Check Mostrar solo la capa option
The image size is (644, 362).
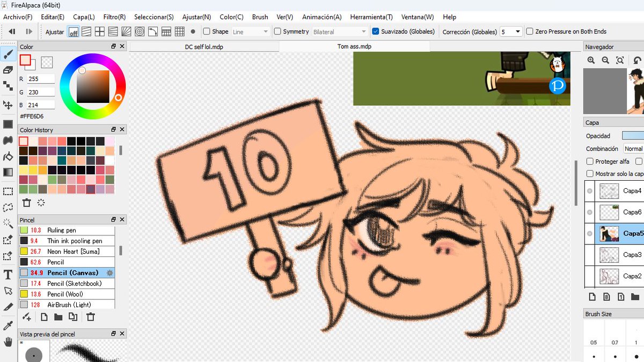click(590, 174)
